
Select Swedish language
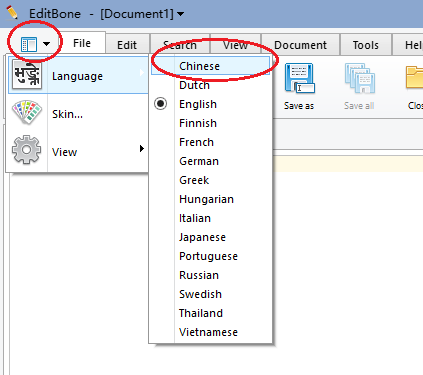point(210,294)
